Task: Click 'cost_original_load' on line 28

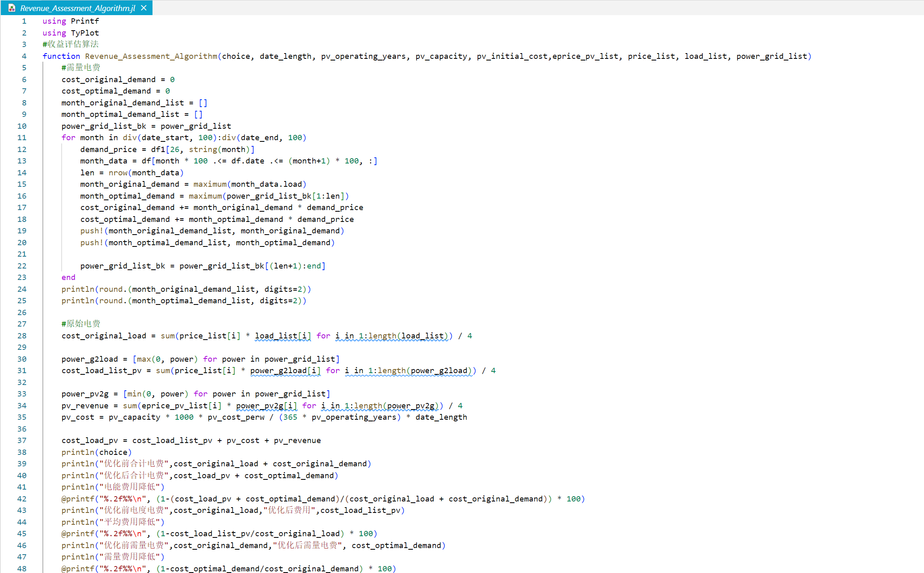Action: (104, 336)
